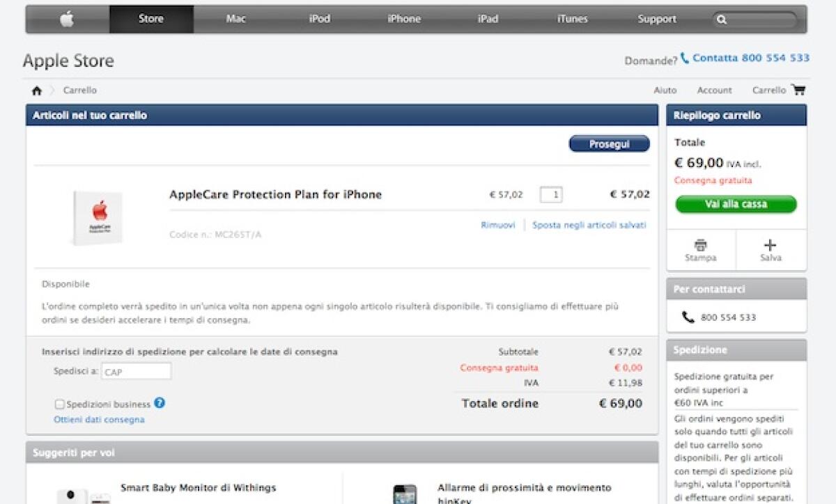Open the Account link

tap(715, 90)
